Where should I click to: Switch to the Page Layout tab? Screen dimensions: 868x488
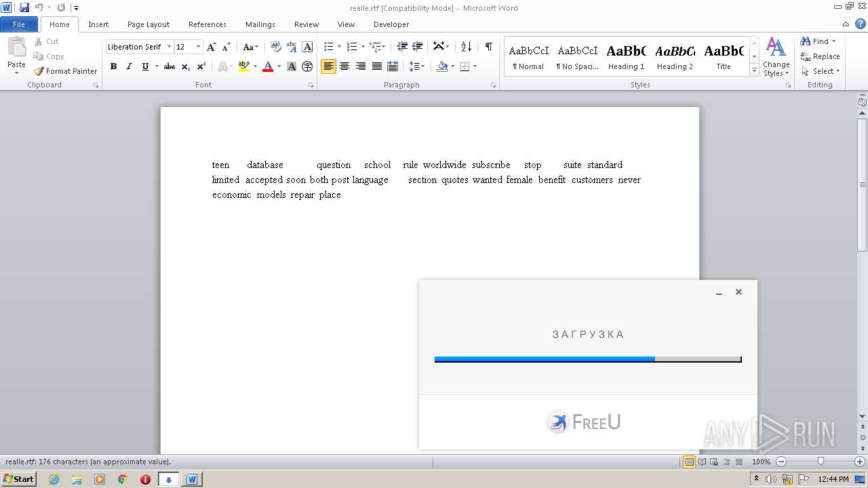(x=149, y=24)
